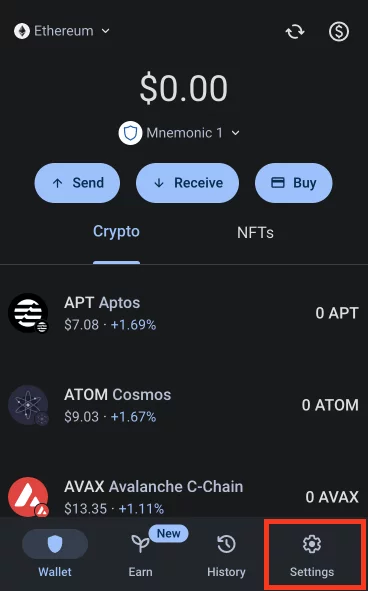Open the History clock icon
368x591 pixels.
click(x=226, y=544)
